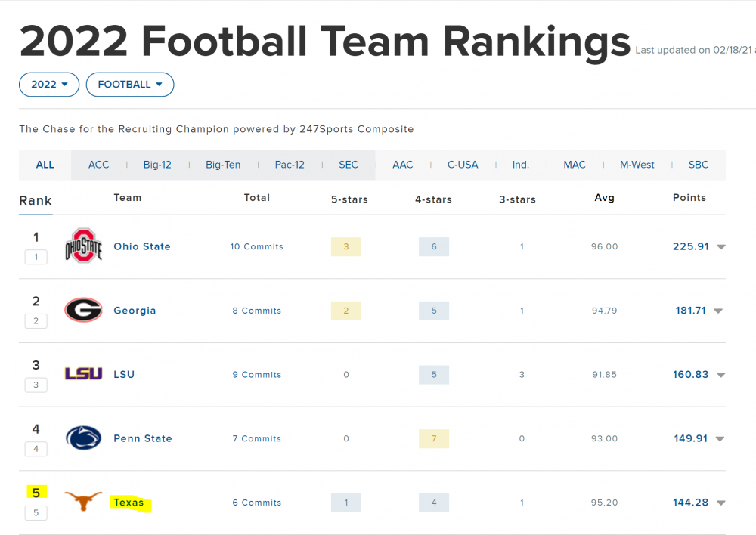Open the 2022 year dropdown

(x=49, y=85)
